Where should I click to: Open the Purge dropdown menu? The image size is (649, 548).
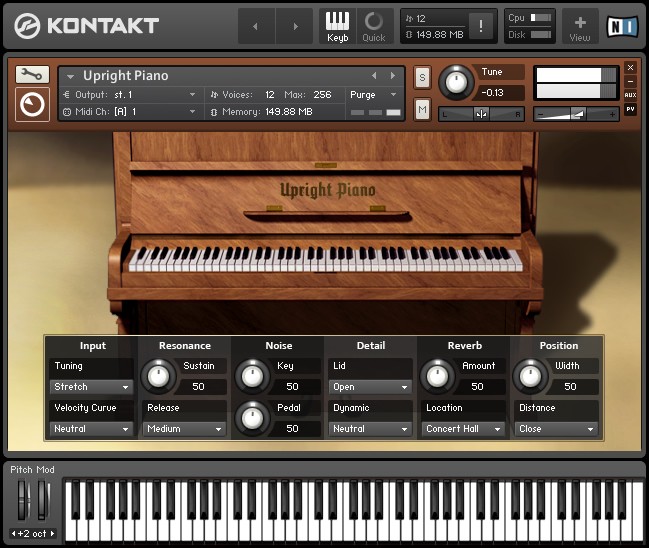pos(374,95)
